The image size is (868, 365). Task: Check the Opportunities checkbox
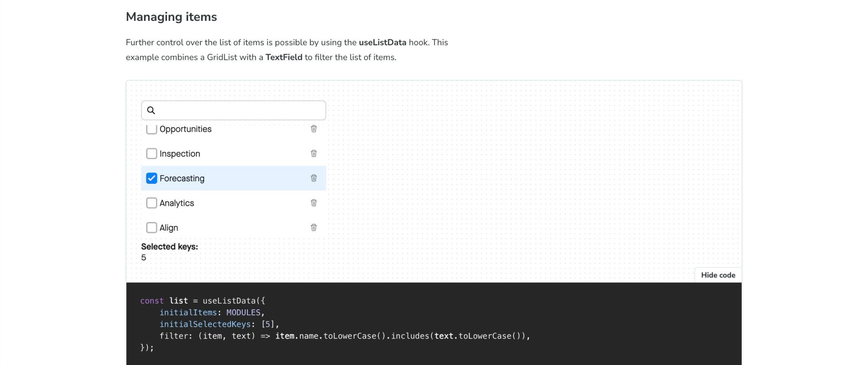point(151,129)
